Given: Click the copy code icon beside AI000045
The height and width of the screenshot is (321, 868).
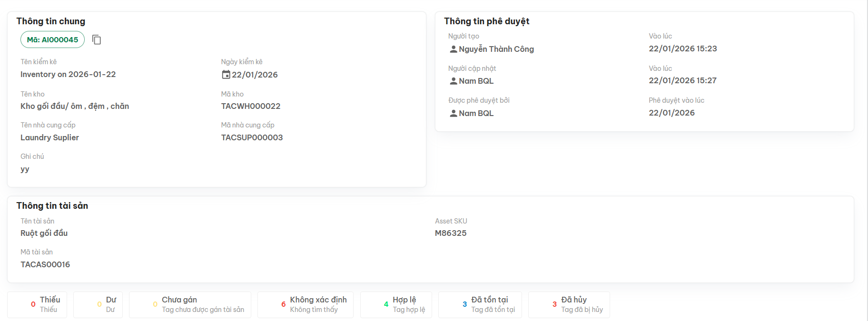Looking at the screenshot, I should coord(97,39).
